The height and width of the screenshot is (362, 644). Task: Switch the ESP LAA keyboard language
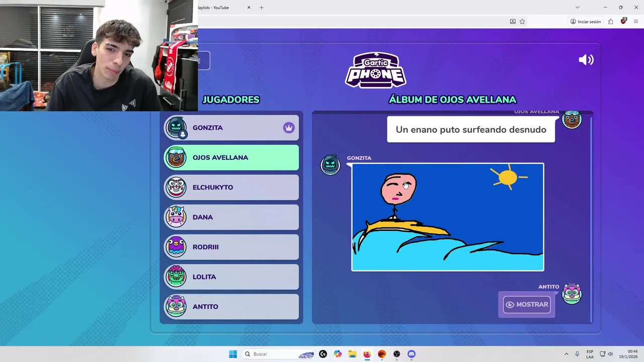(590, 354)
